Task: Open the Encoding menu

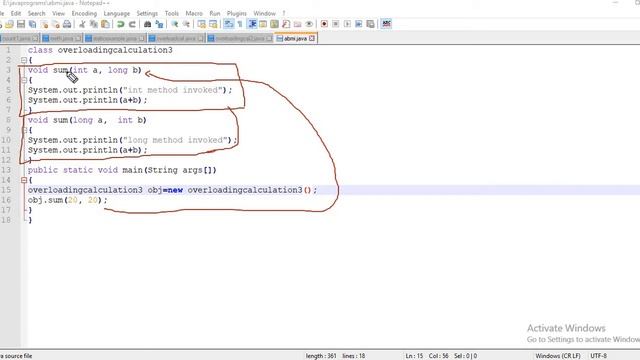Action: pyautogui.click(x=84, y=13)
